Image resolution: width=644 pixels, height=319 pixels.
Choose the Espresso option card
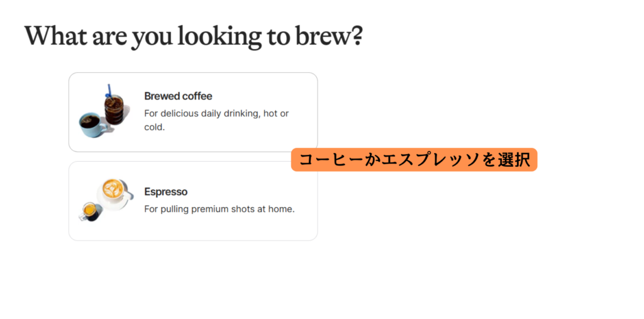coord(193,201)
